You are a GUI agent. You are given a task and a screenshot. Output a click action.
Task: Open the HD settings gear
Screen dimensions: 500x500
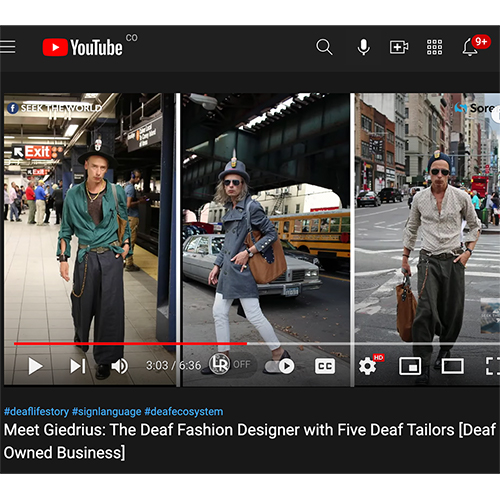370,365
